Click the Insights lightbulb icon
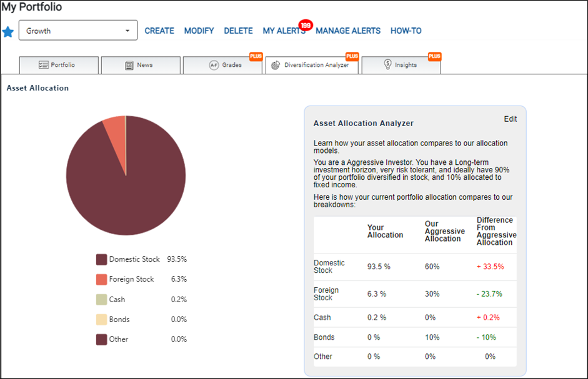 pos(388,64)
